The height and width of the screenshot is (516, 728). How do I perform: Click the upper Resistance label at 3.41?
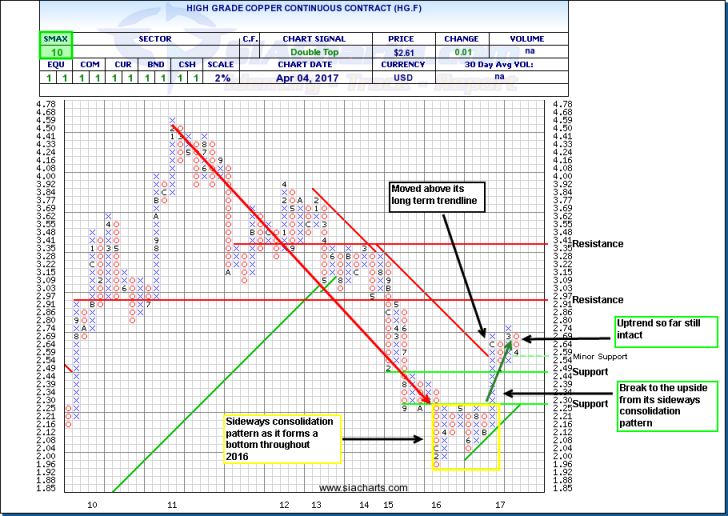click(x=599, y=243)
